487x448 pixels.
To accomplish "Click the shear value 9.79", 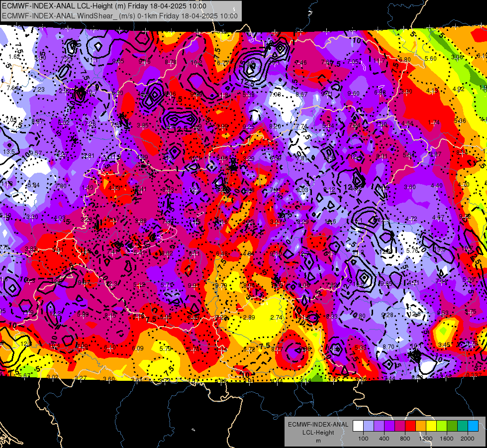I will [x=221, y=285].
